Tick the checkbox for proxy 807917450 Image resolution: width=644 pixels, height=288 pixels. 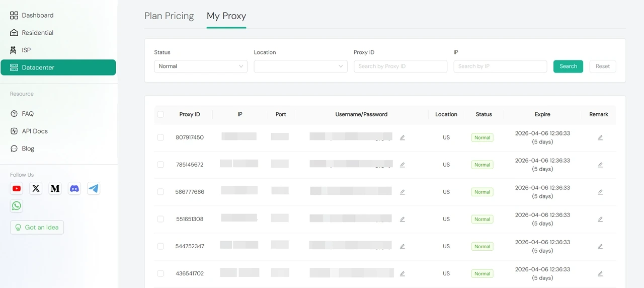tap(160, 137)
